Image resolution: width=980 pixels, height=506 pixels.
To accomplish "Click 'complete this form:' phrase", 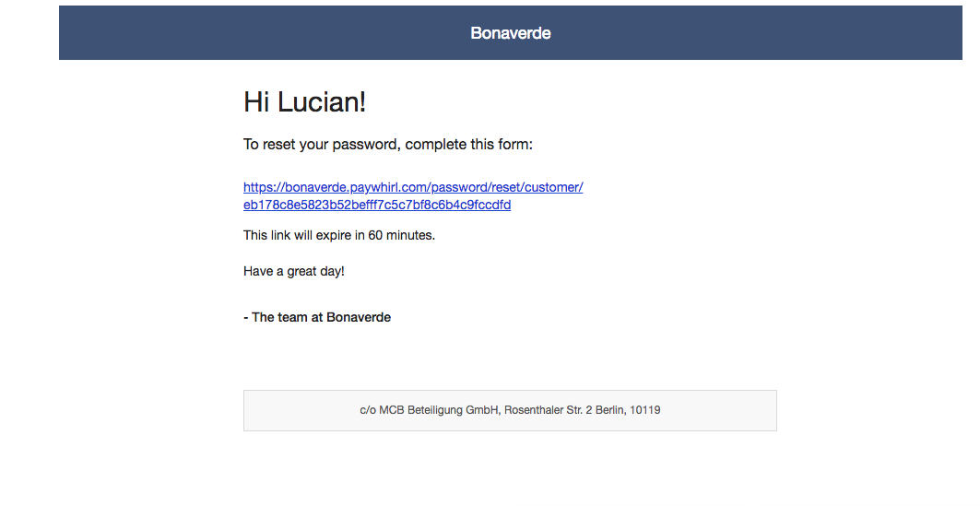I will pyautogui.click(x=468, y=145).
